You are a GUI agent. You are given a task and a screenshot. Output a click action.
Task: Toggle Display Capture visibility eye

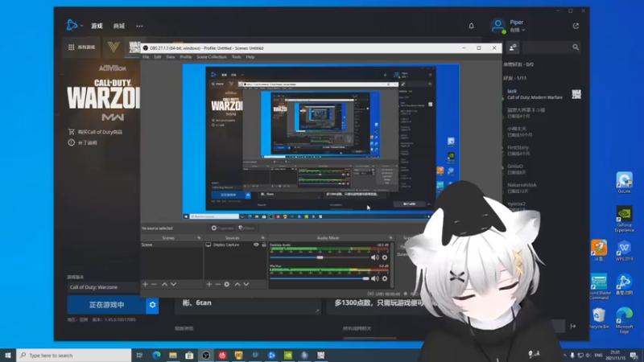pos(256,245)
